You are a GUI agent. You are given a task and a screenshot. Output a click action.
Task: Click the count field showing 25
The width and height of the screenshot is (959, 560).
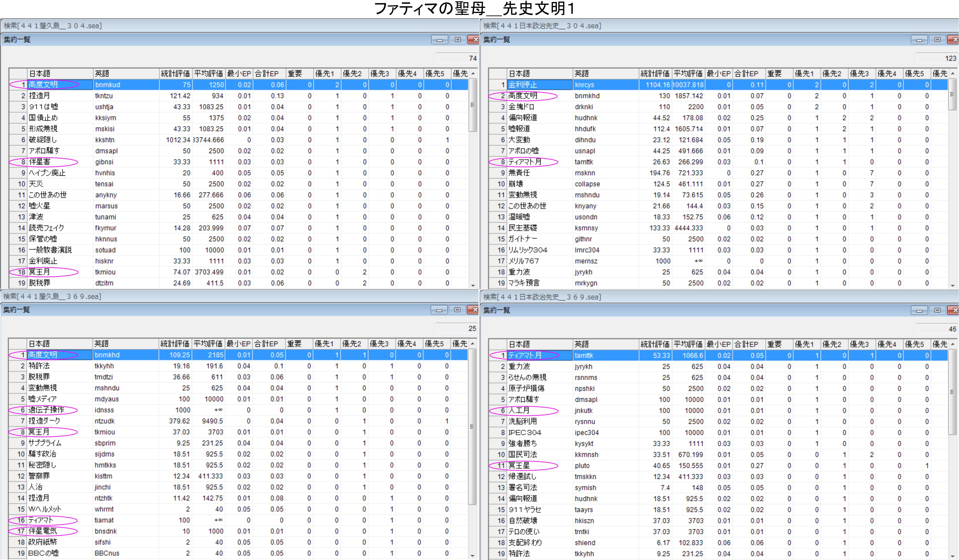tap(457, 328)
